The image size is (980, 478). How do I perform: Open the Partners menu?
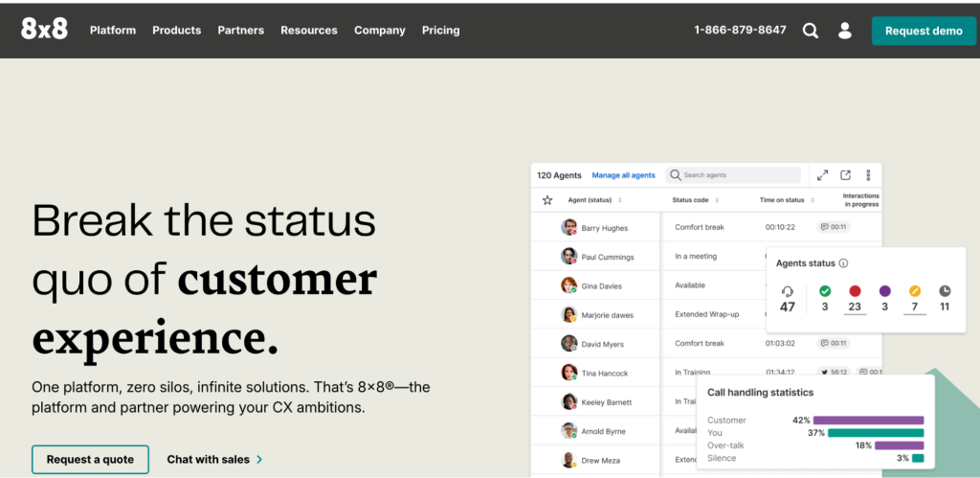[x=240, y=30]
